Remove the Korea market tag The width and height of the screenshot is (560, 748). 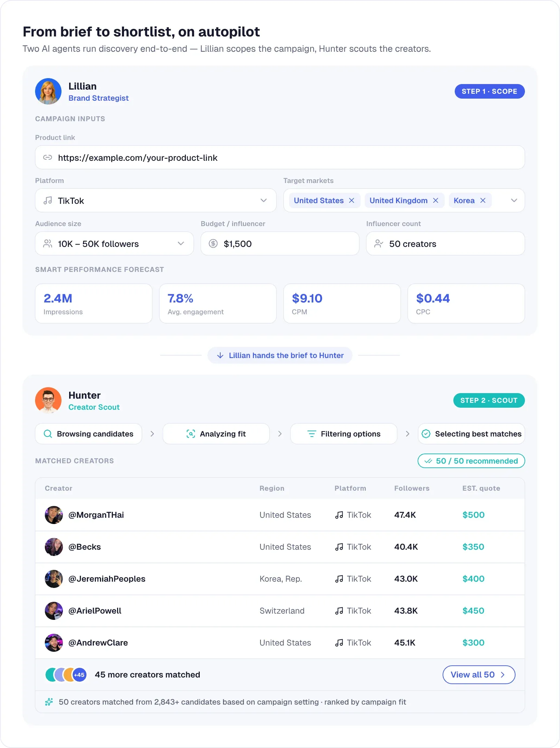pyautogui.click(x=483, y=201)
